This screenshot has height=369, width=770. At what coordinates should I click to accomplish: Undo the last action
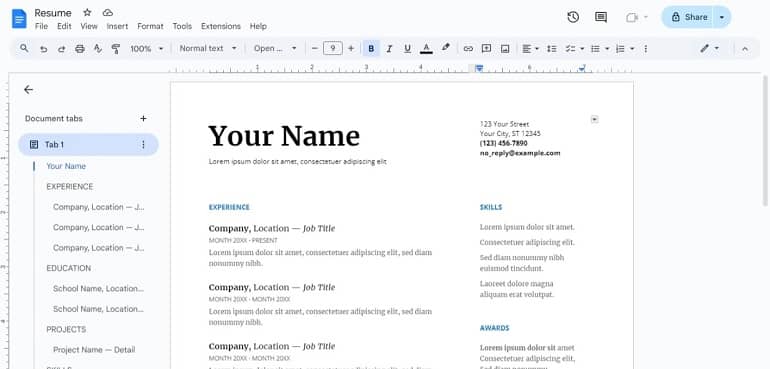(x=43, y=49)
